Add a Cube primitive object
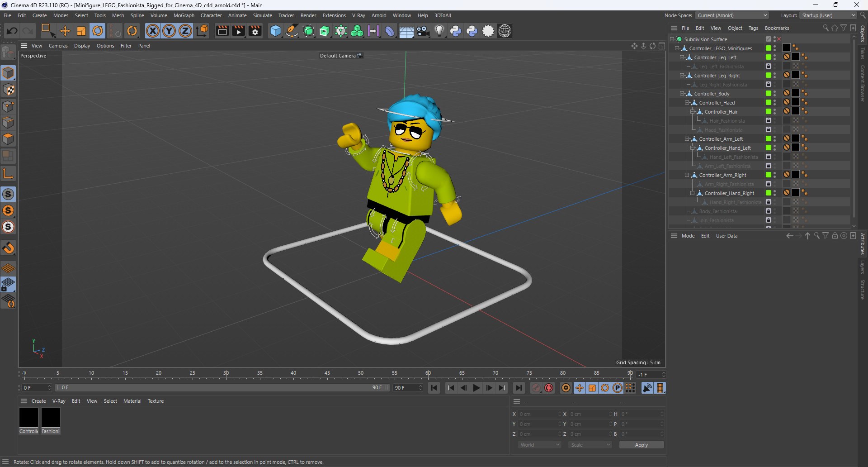868x467 pixels. coord(275,31)
